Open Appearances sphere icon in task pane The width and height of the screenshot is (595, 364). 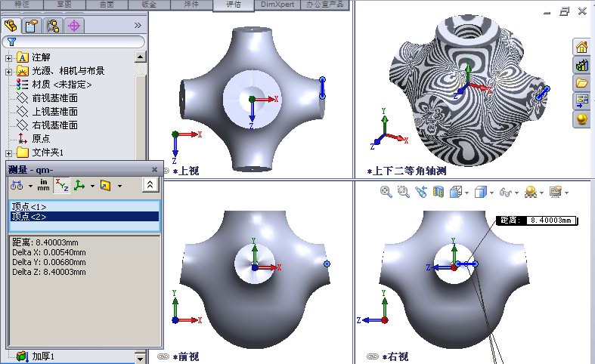[581, 119]
